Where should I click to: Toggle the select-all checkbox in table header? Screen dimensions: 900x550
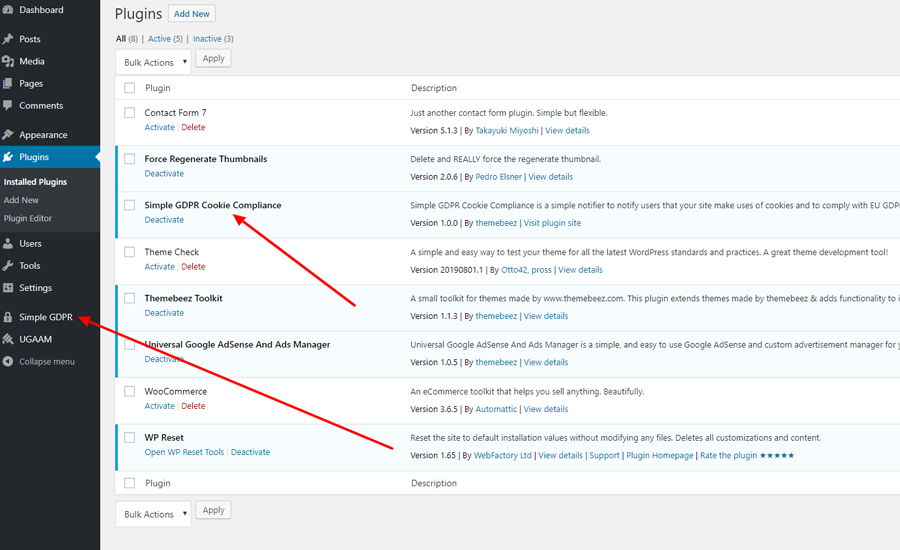coord(129,88)
